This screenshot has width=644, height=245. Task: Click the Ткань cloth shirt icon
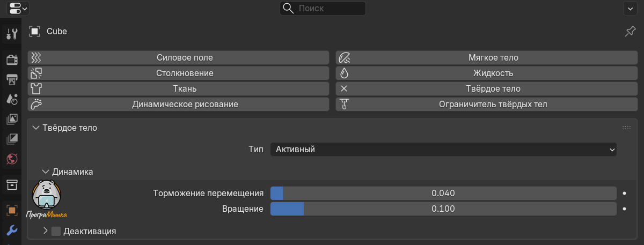35,89
